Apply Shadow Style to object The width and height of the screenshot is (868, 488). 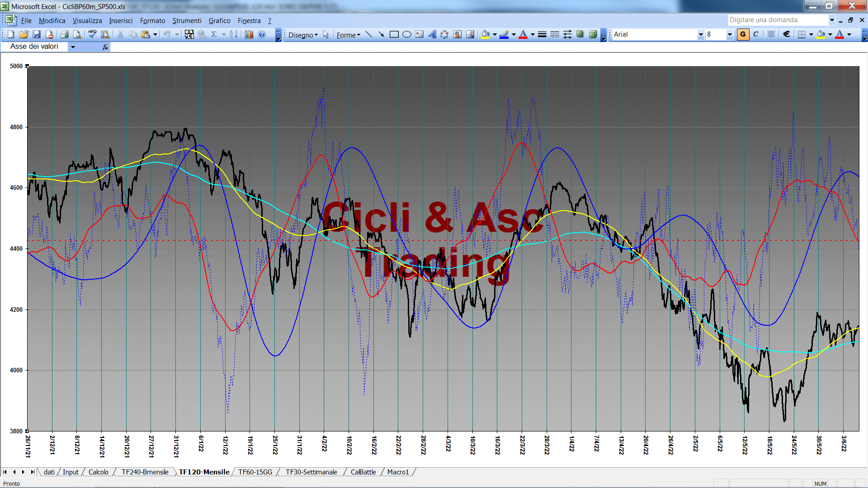click(580, 34)
